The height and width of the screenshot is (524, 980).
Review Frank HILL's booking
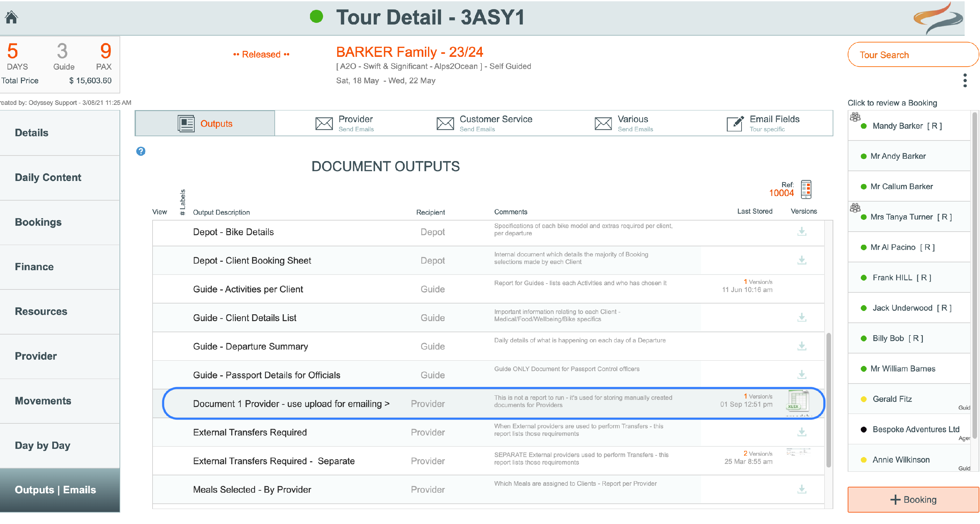point(909,278)
